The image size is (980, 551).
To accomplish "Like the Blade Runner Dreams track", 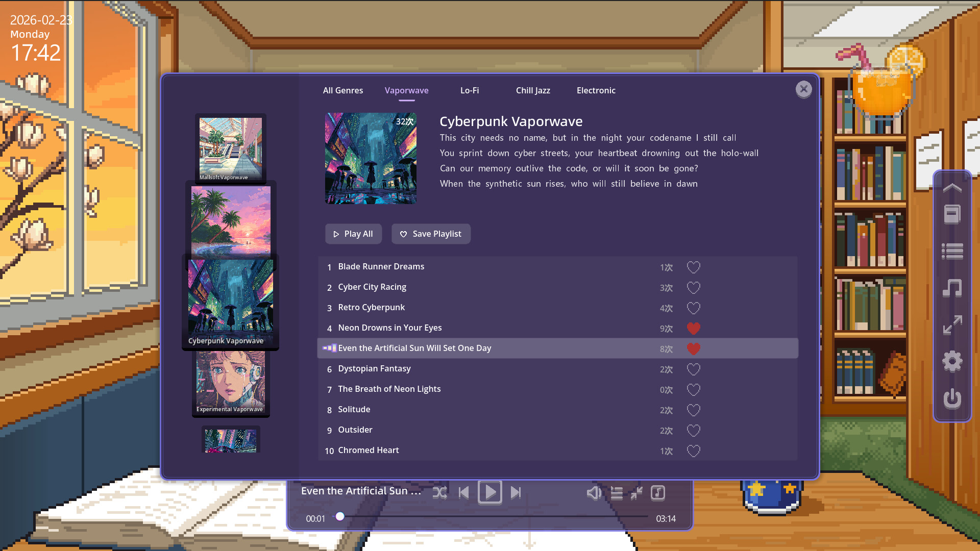I will click(693, 267).
